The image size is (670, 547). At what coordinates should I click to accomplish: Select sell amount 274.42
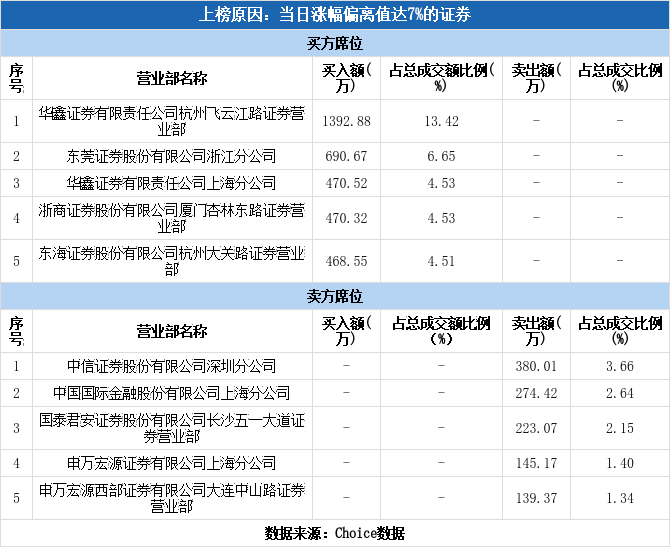click(x=536, y=393)
